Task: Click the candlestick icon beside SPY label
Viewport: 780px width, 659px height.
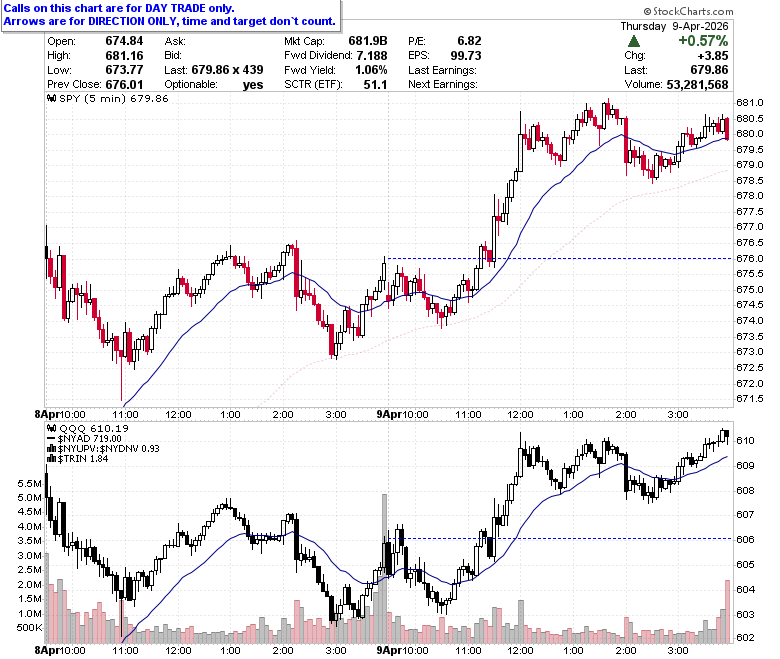Action: pyautogui.click(x=51, y=98)
